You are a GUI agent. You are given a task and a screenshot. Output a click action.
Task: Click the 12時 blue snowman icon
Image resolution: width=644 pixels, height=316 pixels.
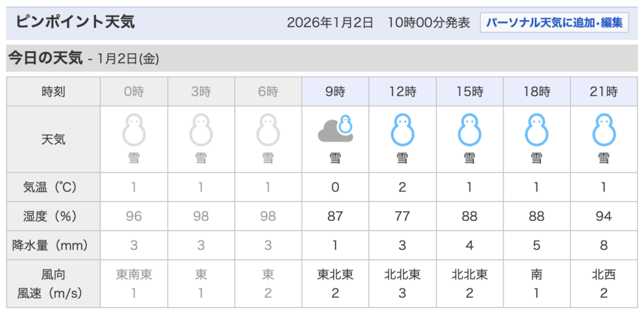point(402,130)
